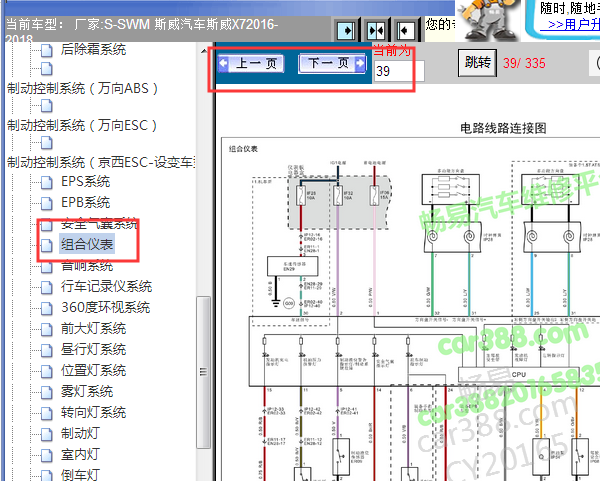Viewport: 600px width, 481px height.
Task: Go to next page with 下一页 button
Action: pos(332,63)
